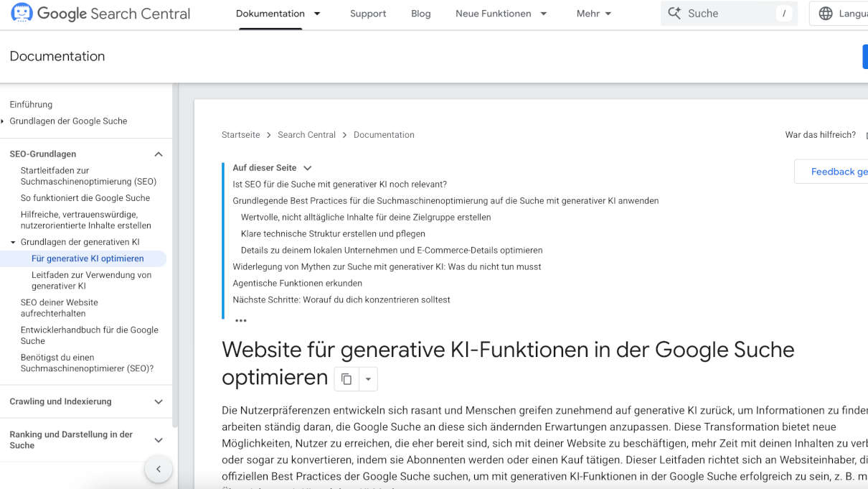Jump to 'Grundlegende Best Practices' section link
The image size is (868, 489).
coord(445,201)
